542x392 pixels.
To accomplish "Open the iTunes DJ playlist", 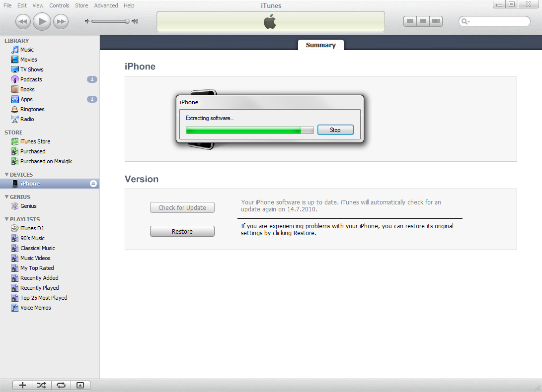I will (x=32, y=228).
